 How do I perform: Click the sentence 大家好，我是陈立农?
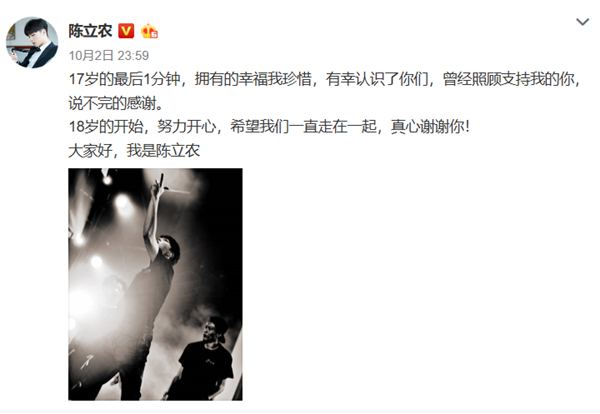point(134,151)
